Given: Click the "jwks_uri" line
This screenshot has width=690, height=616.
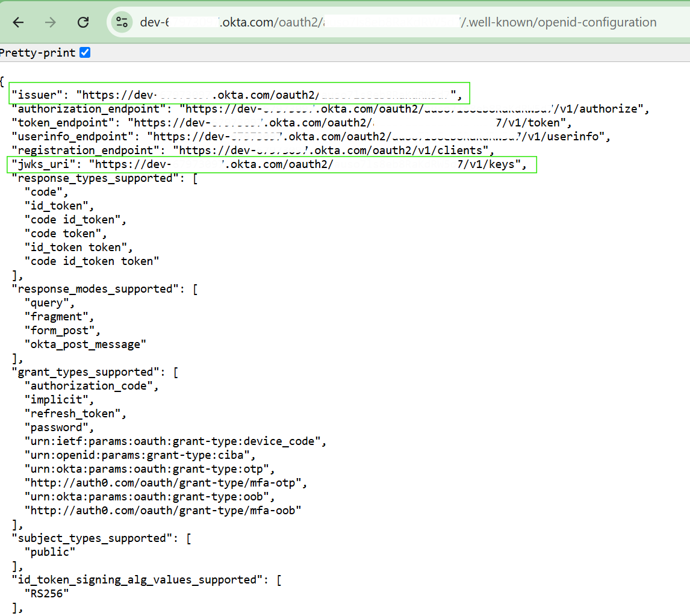Looking at the screenshot, I should tap(269, 164).
